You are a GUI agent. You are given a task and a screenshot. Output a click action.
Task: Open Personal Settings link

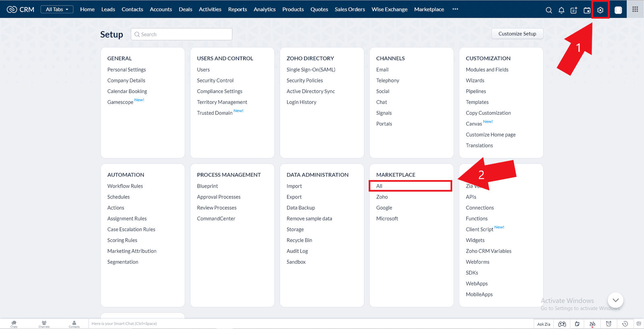126,70
